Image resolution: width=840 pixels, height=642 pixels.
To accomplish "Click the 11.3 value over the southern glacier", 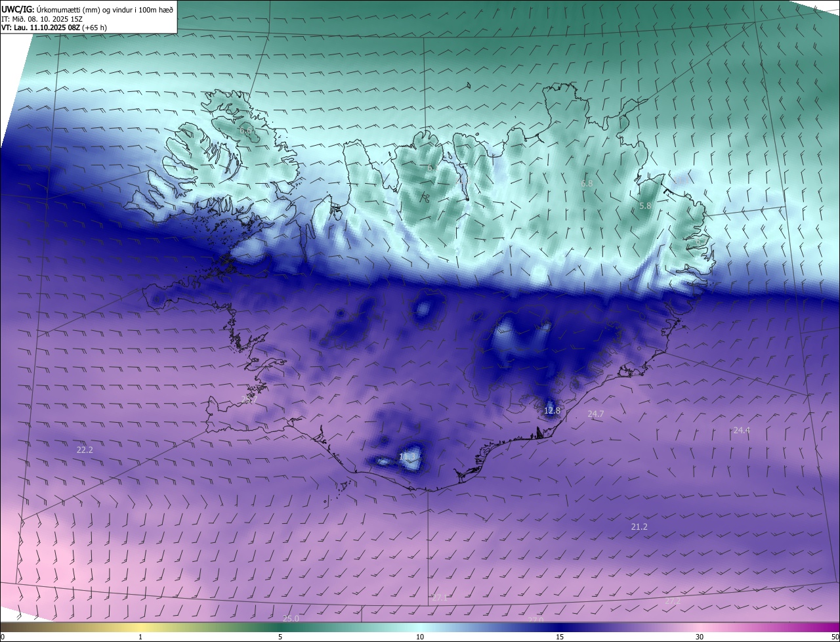I will point(408,456).
